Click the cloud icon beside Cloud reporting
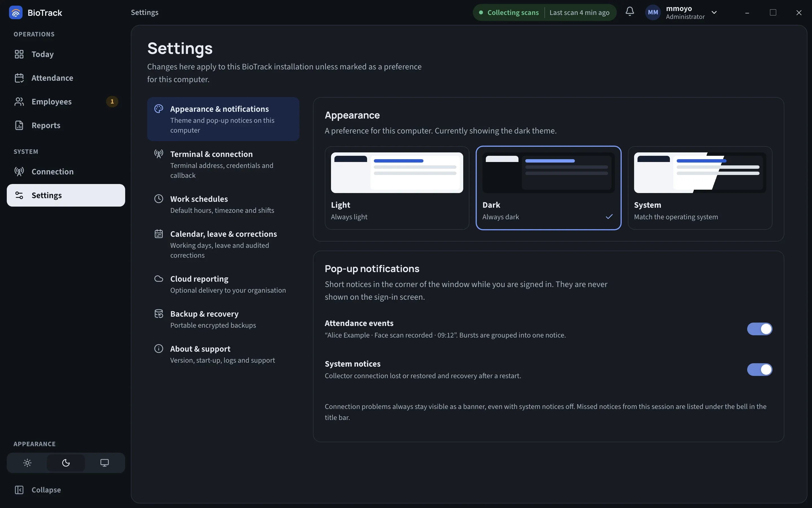 (159, 279)
